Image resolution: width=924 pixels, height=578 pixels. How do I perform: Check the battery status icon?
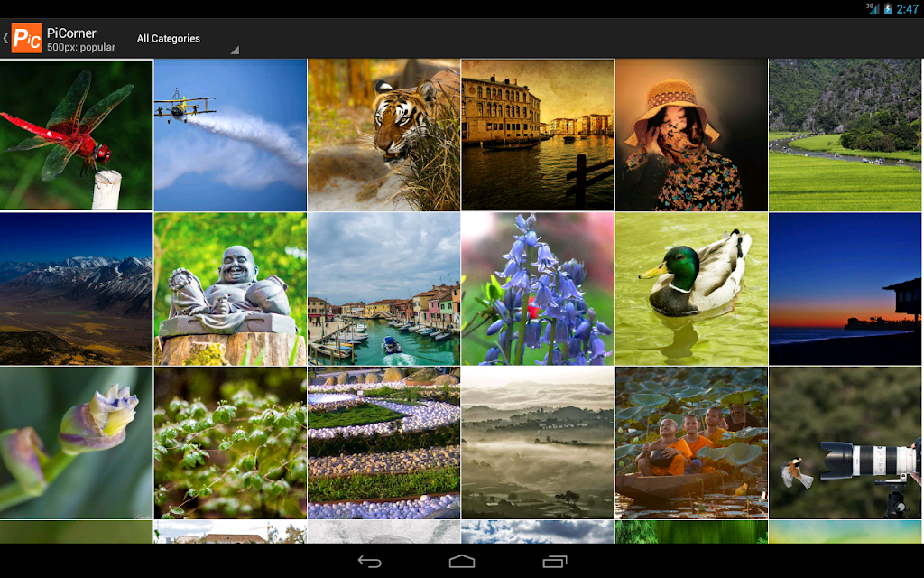click(888, 9)
